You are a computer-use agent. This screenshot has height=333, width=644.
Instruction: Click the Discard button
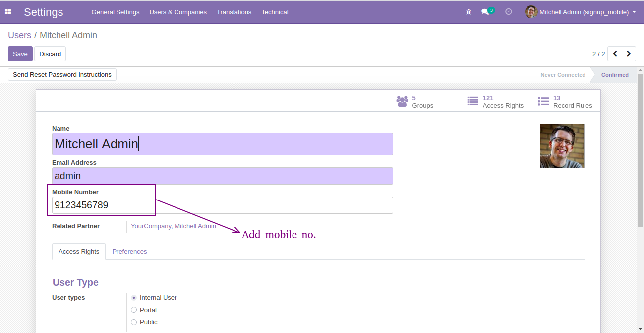tap(50, 54)
